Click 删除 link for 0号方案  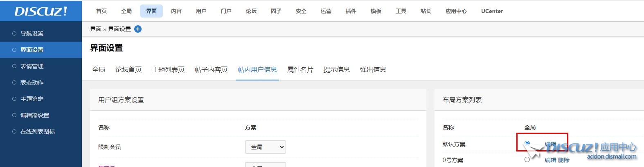click(x=564, y=160)
